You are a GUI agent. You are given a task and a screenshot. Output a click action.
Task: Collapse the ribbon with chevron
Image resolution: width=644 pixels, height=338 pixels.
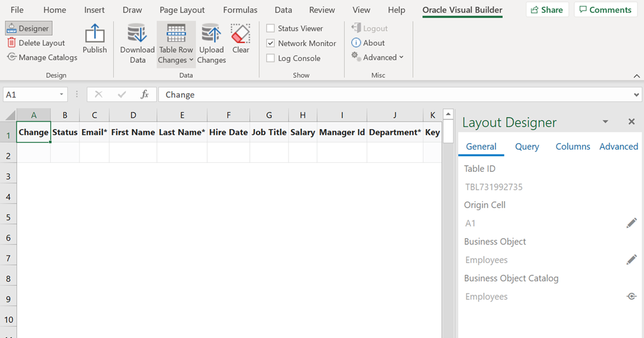[x=636, y=76]
